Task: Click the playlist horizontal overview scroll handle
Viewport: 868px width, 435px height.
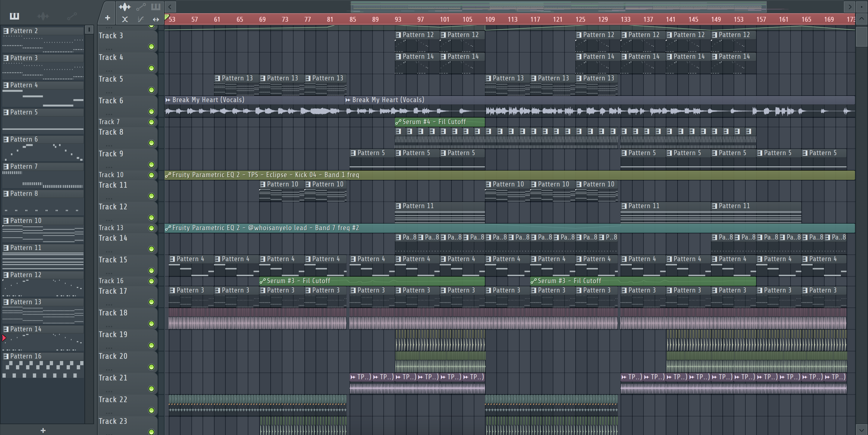Action: 559,6
